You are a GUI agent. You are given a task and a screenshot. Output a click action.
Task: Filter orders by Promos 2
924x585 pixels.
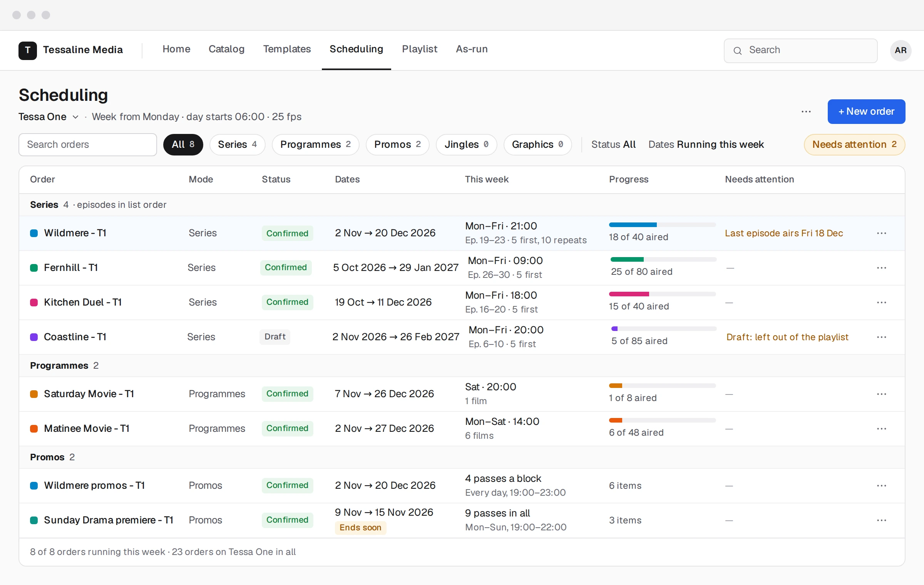point(397,145)
